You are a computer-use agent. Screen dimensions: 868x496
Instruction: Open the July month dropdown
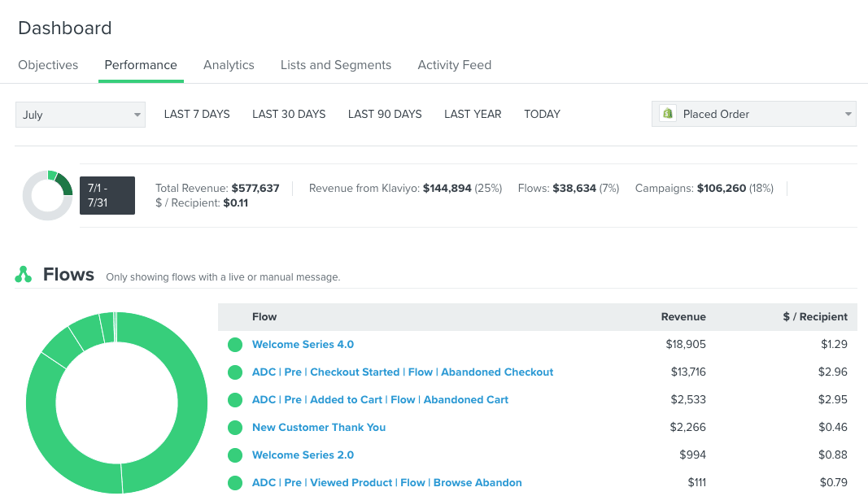81,115
